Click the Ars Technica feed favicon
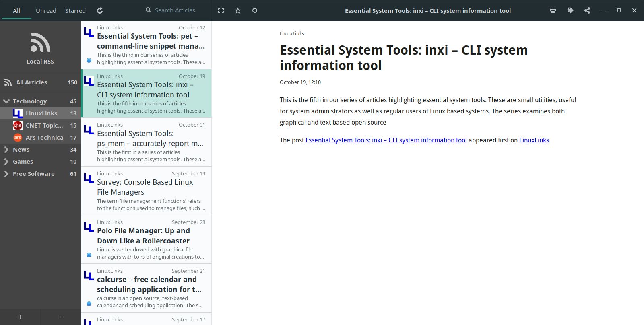The height and width of the screenshot is (325, 644). pyautogui.click(x=17, y=138)
